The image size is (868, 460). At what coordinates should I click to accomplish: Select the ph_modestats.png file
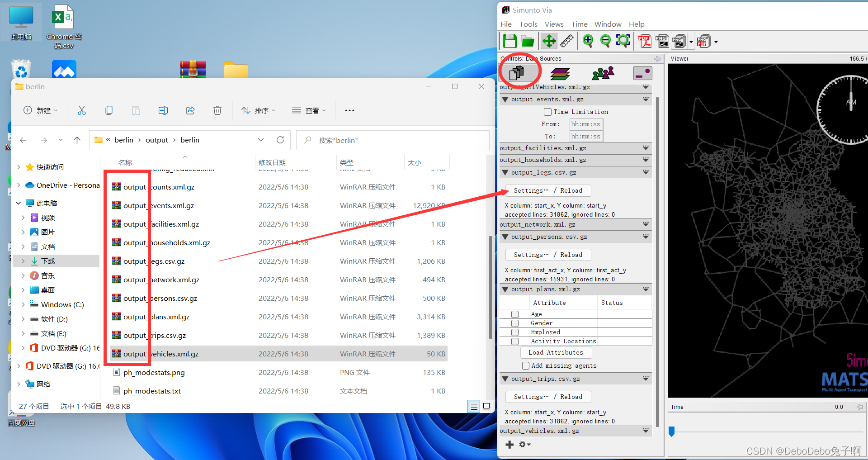[x=278, y=372]
